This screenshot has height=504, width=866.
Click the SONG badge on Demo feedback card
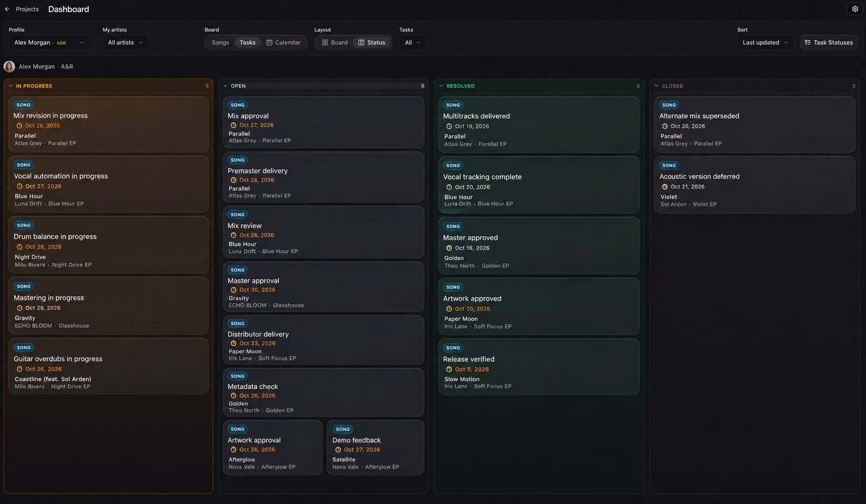pos(343,429)
